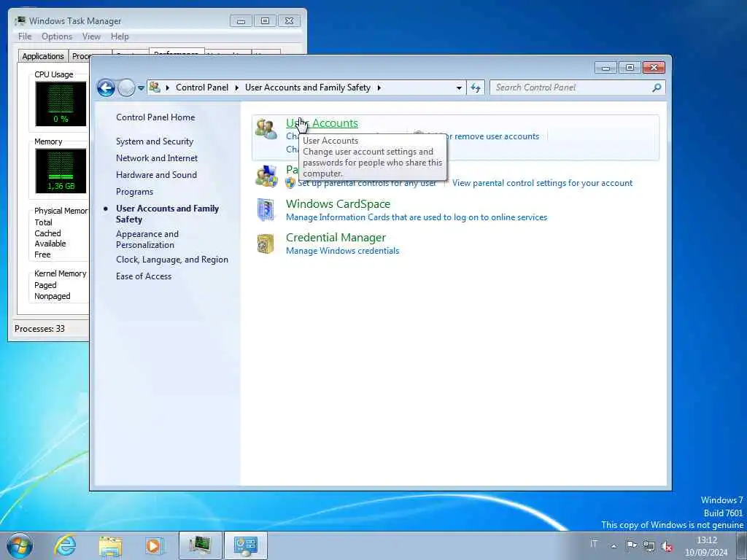Click Processes: 33 in Task Manager status bar
Image resolution: width=747 pixels, height=560 pixels.
pyautogui.click(x=39, y=329)
